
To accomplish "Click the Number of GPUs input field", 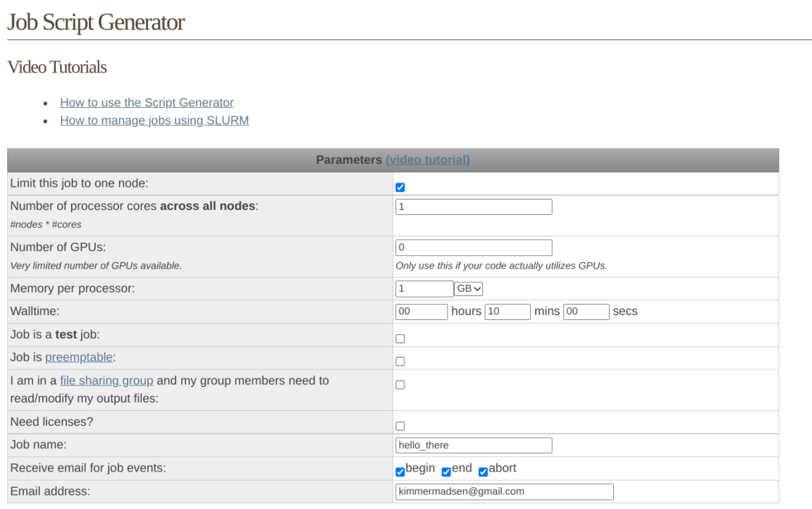I will pos(474,247).
